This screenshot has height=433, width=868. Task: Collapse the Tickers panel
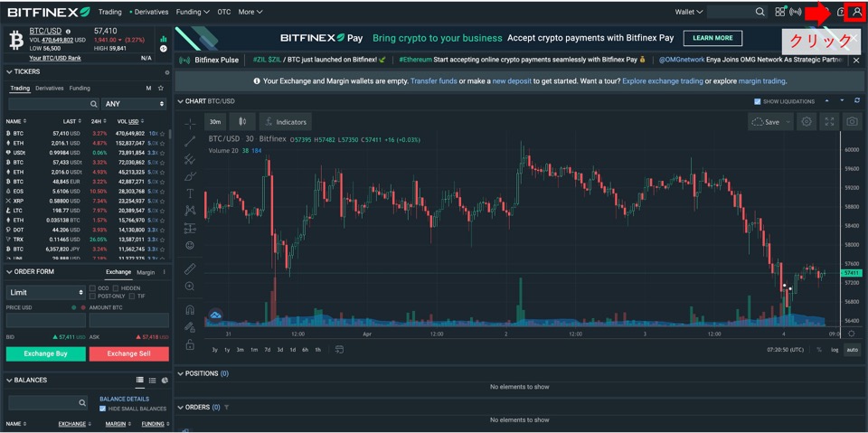pyautogui.click(x=9, y=72)
